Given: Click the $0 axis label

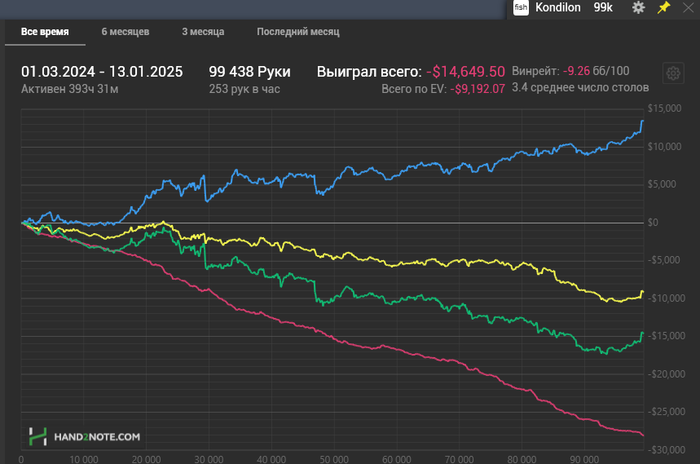Looking at the screenshot, I should pos(653,222).
